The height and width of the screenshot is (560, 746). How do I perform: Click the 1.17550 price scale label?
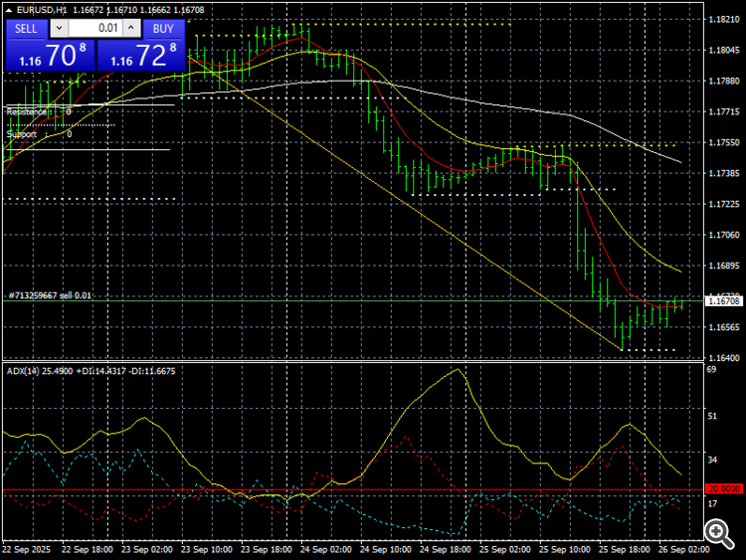pyautogui.click(x=724, y=143)
